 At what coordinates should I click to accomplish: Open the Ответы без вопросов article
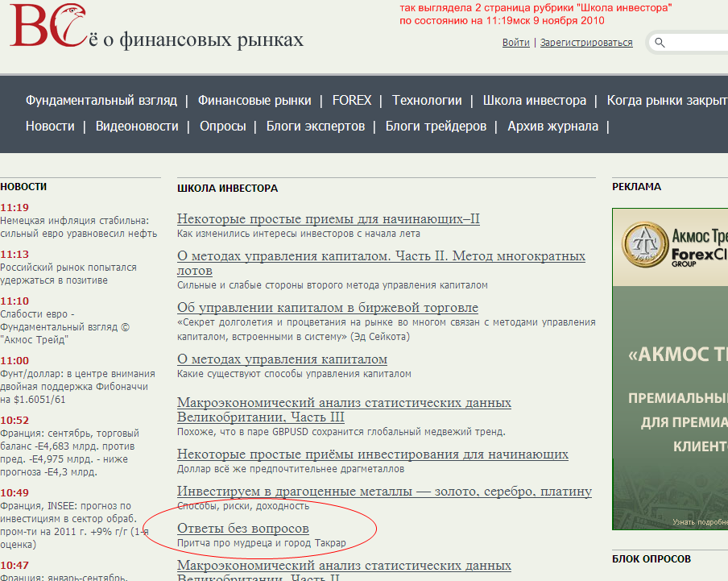[x=243, y=529]
